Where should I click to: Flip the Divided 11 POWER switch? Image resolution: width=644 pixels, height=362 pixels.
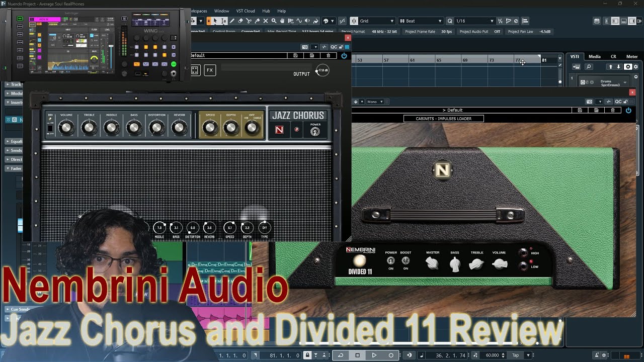pyautogui.click(x=391, y=260)
